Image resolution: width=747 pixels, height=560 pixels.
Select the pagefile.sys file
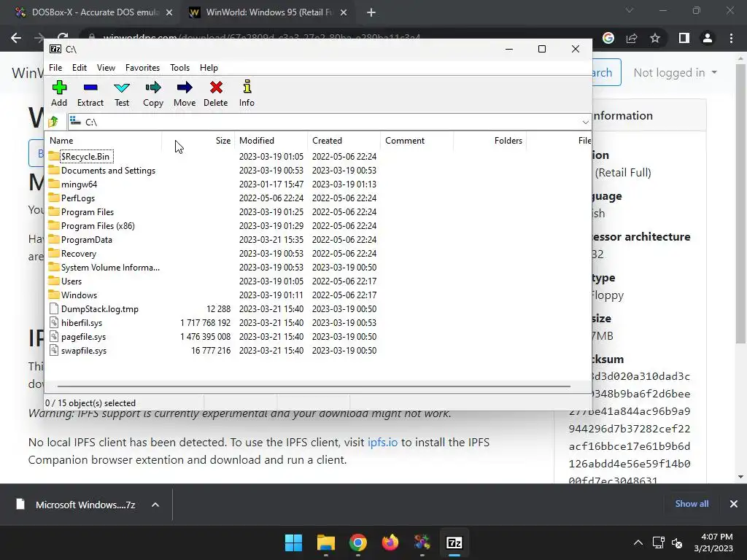[x=83, y=337]
